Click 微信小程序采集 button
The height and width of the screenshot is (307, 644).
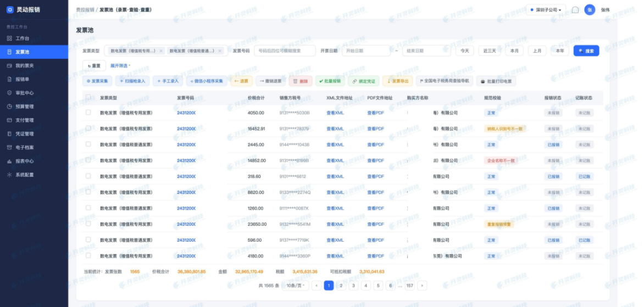207,81
